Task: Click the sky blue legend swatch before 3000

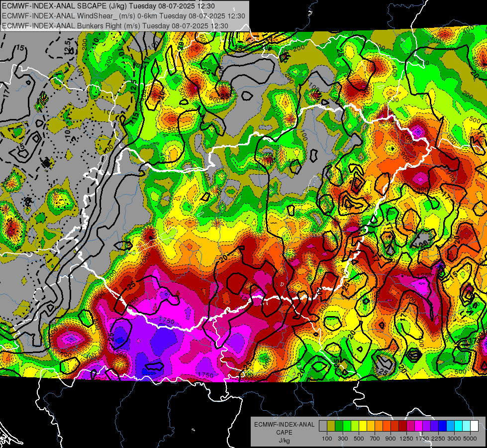Action: point(451,426)
